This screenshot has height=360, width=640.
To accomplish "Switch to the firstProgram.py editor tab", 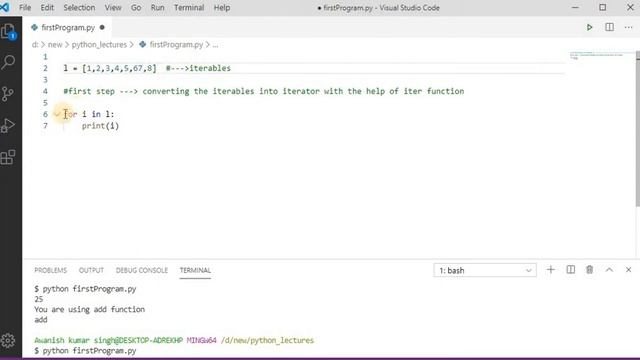I will [x=68, y=27].
